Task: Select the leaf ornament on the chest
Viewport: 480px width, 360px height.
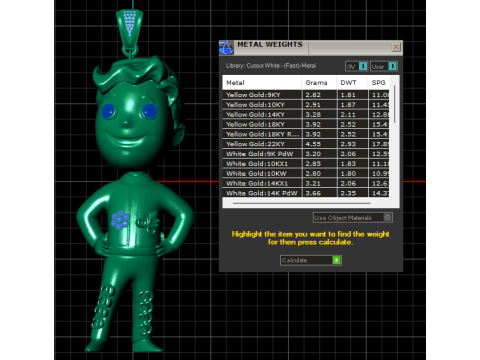Action: pos(148,222)
